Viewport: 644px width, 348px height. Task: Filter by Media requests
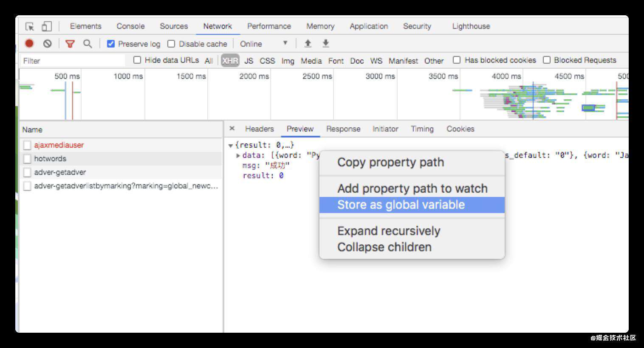pos(311,61)
